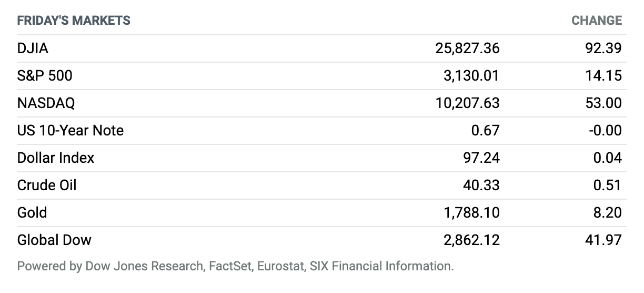Select the Global Dow row label
This screenshot has width=644, height=293.
[54, 240]
